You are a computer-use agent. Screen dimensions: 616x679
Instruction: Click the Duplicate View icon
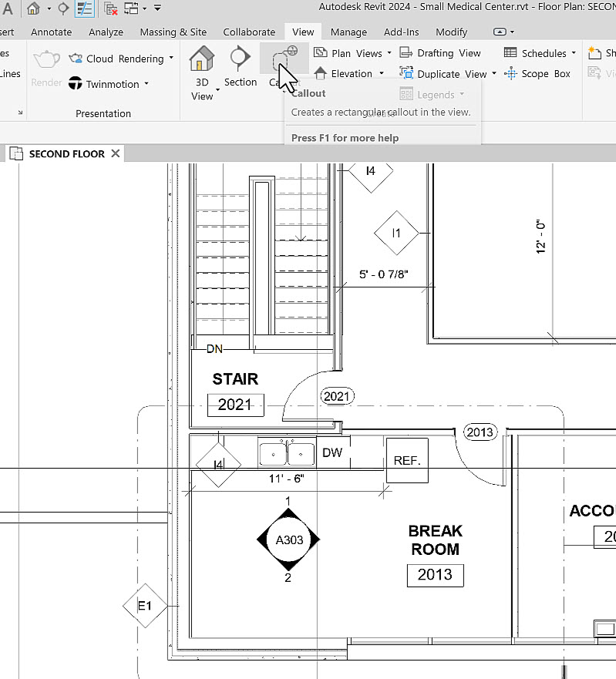pos(406,73)
